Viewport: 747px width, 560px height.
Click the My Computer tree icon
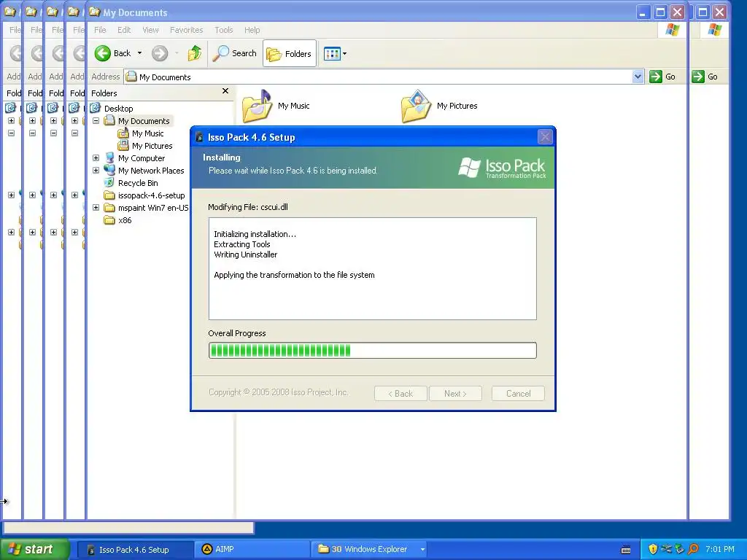click(109, 157)
